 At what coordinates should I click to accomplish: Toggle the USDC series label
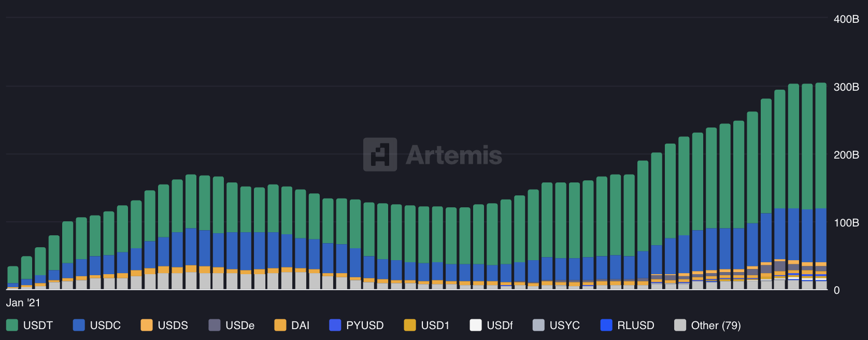click(x=105, y=325)
